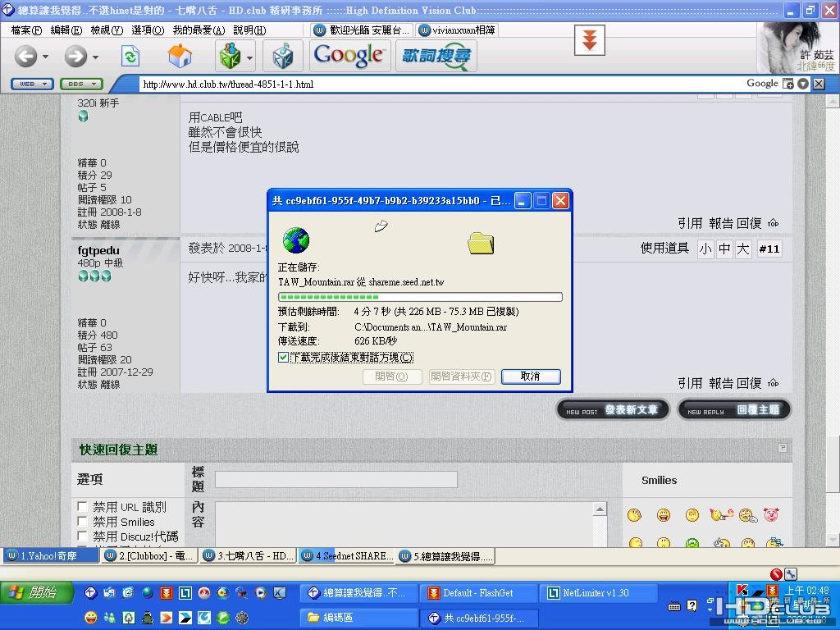Click 報告 on post #11
Viewport: 840px width, 630px height.
(x=721, y=384)
